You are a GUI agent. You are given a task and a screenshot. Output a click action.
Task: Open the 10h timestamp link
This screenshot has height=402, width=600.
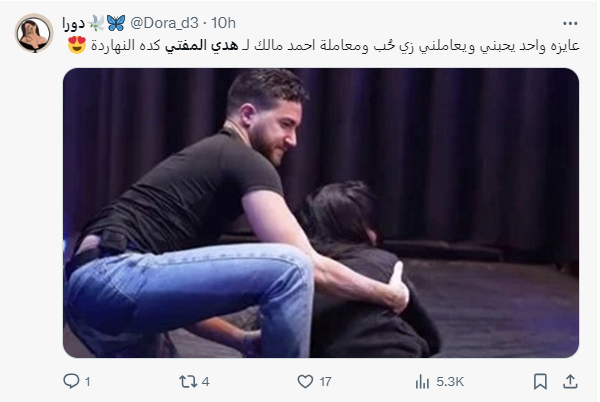(x=223, y=23)
